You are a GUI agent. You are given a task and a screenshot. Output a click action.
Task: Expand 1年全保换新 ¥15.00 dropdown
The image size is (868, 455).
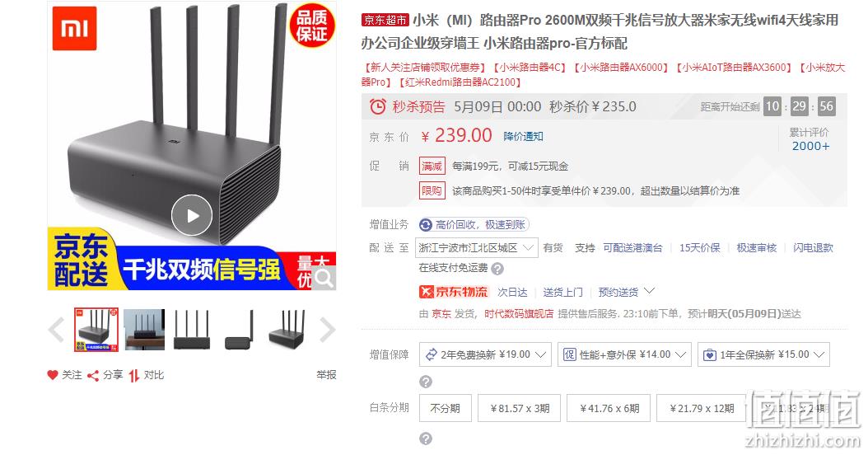763,354
